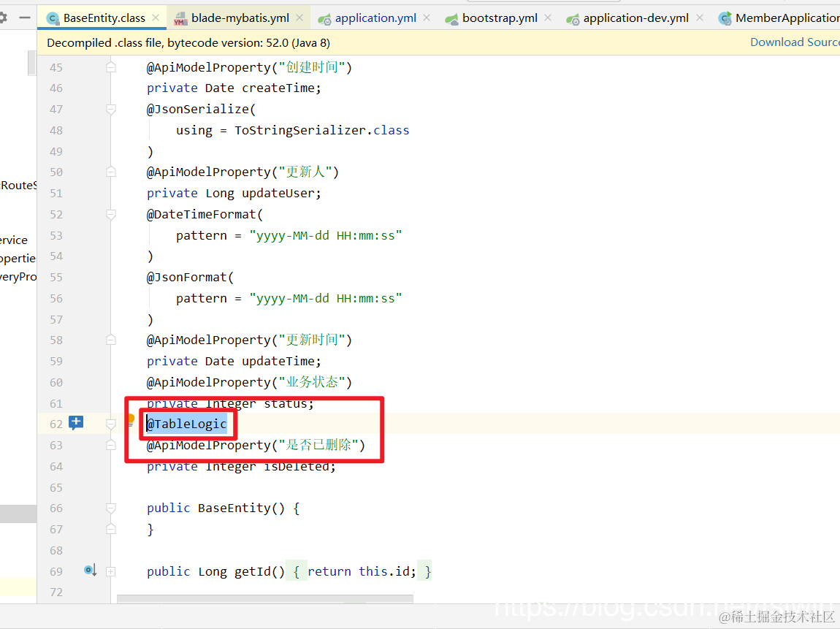Click the horizontal scrollbar below the editor
The image size is (840, 629).
(265, 598)
